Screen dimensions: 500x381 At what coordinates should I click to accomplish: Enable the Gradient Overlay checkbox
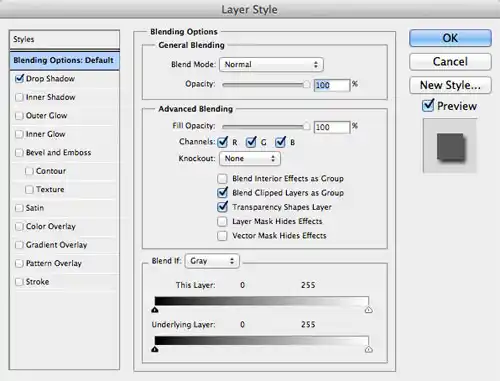pos(19,245)
